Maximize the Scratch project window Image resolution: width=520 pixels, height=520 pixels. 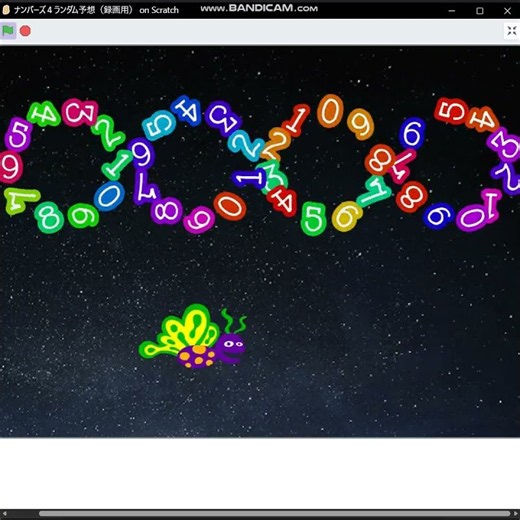coord(480,11)
